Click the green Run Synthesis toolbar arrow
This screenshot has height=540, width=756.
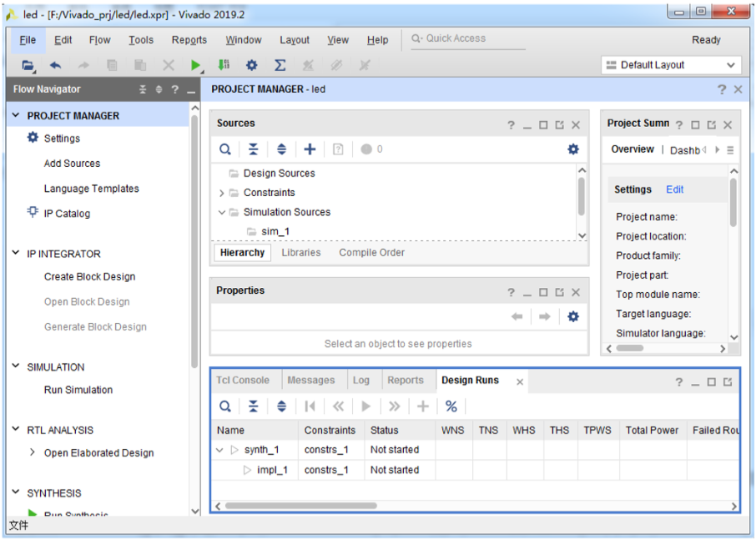(x=195, y=65)
